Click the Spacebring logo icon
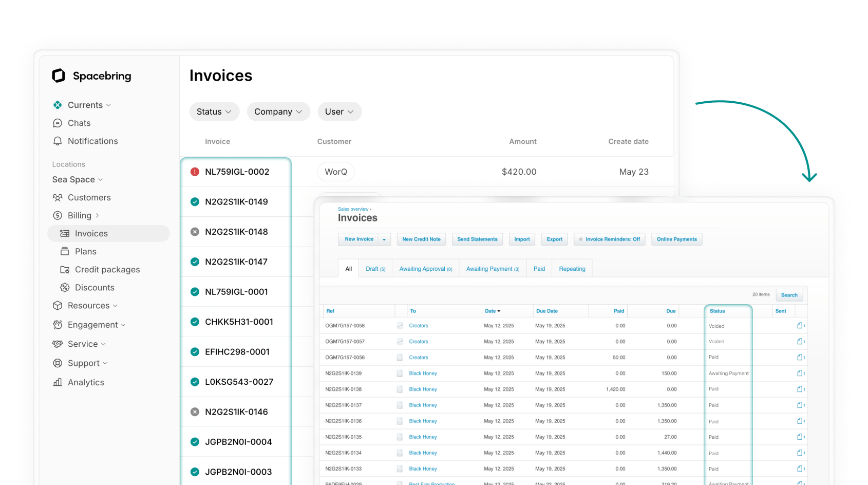Screen dimensions: 868x485 click(59, 76)
